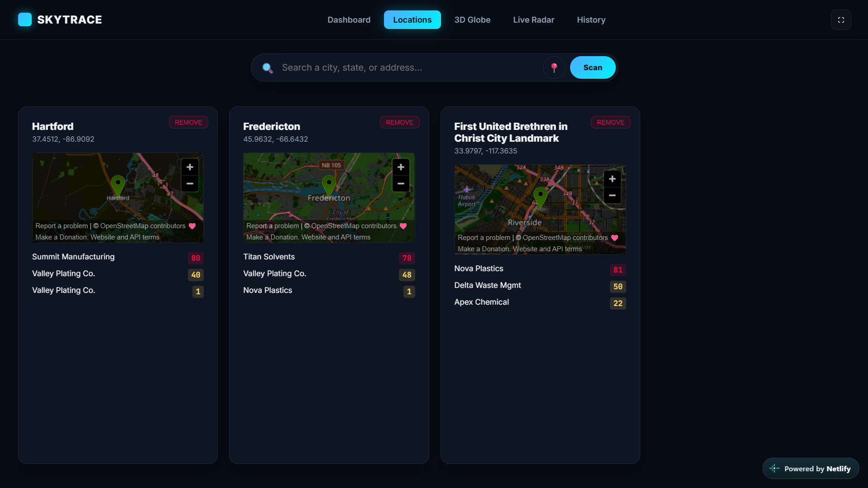Image resolution: width=868 pixels, height=488 pixels.
Task: Open Report a problem link on Hartford map
Action: (x=62, y=226)
